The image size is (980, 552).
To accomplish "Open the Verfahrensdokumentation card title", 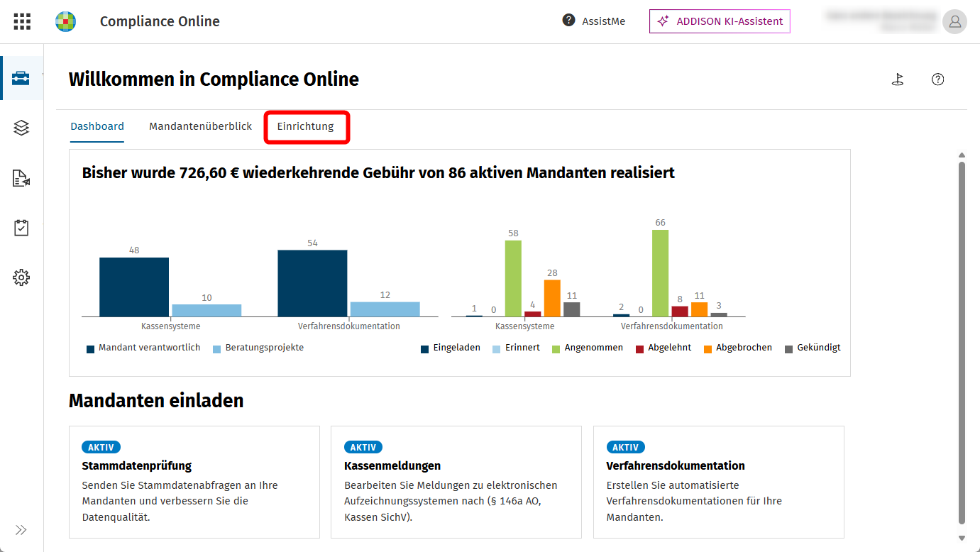I will (676, 466).
